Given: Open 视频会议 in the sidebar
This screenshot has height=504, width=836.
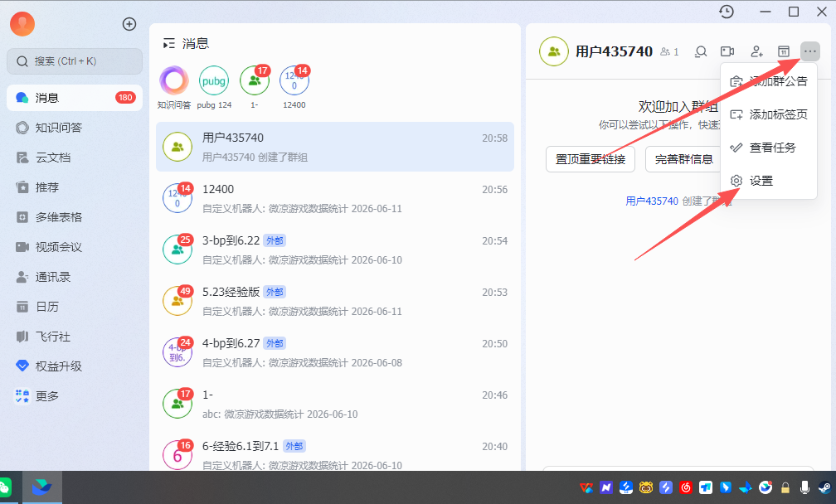Looking at the screenshot, I should click(75, 247).
